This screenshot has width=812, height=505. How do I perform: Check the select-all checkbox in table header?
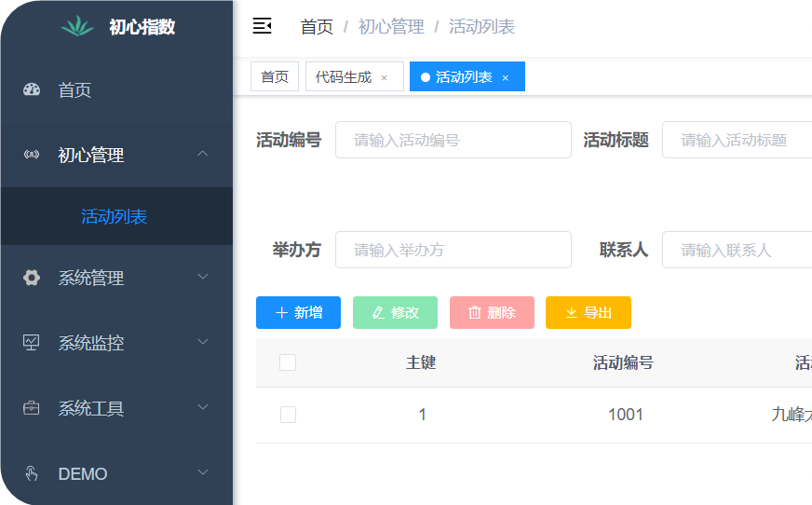[288, 362]
